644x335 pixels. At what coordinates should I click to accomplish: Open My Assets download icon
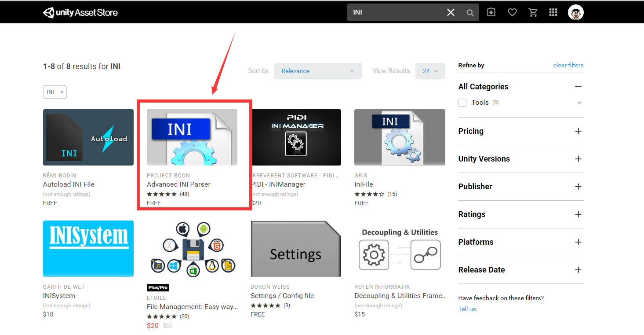(x=491, y=12)
